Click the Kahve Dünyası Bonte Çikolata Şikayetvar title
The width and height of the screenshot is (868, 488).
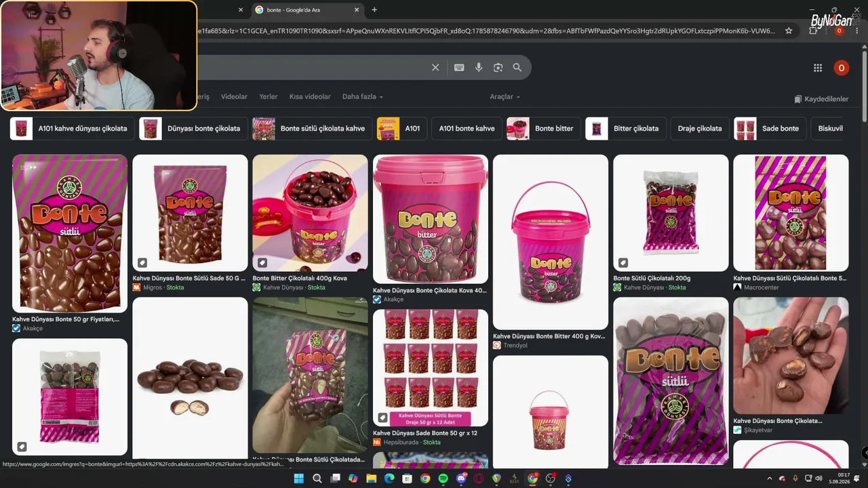click(x=777, y=421)
